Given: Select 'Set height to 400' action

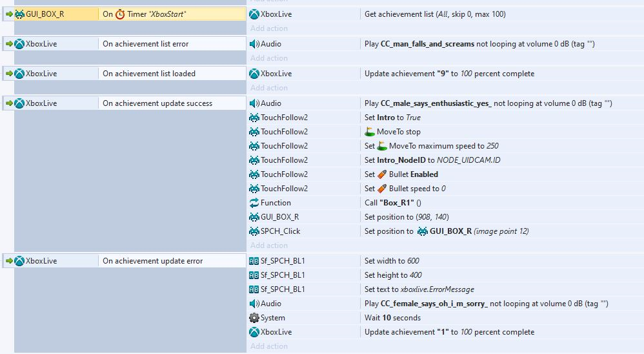Looking at the screenshot, I should [x=393, y=275].
